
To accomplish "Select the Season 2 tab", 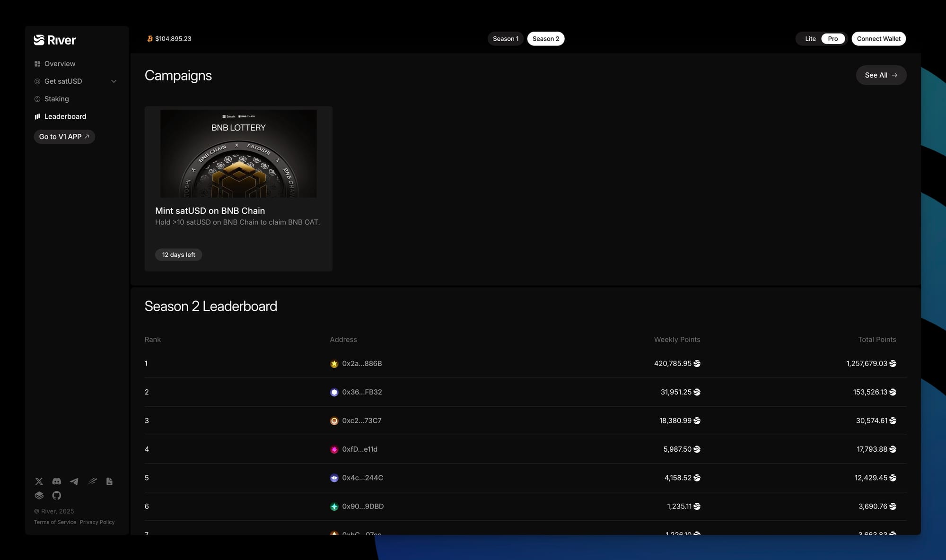I will point(546,39).
